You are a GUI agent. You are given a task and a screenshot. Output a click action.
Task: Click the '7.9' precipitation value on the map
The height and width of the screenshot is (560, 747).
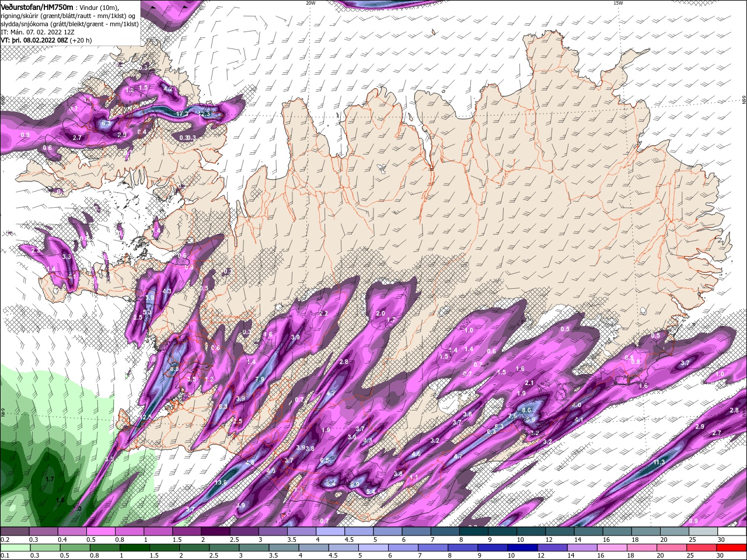(x=260, y=379)
